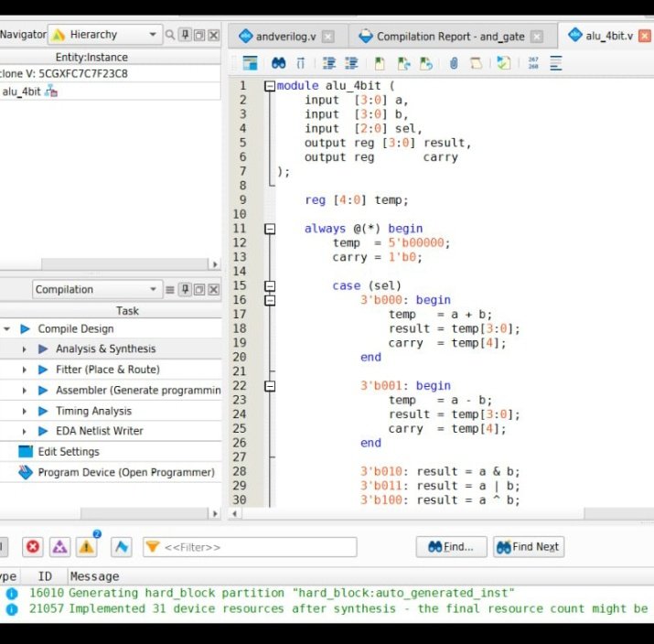This screenshot has width=654, height=644.
Task: Expand the Timing Analysis task
Action: pyautogui.click(x=24, y=411)
